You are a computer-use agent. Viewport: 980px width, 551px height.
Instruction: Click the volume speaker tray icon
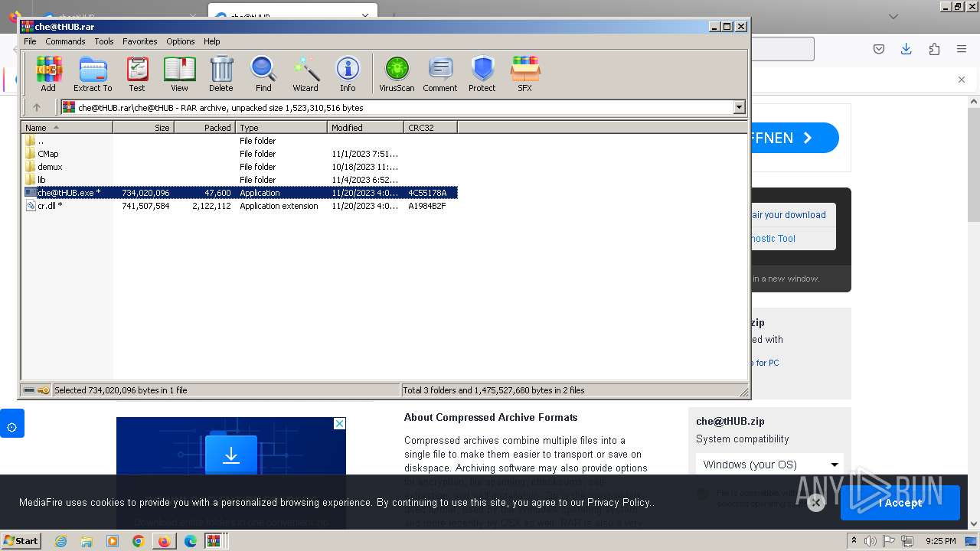(870, 541)
